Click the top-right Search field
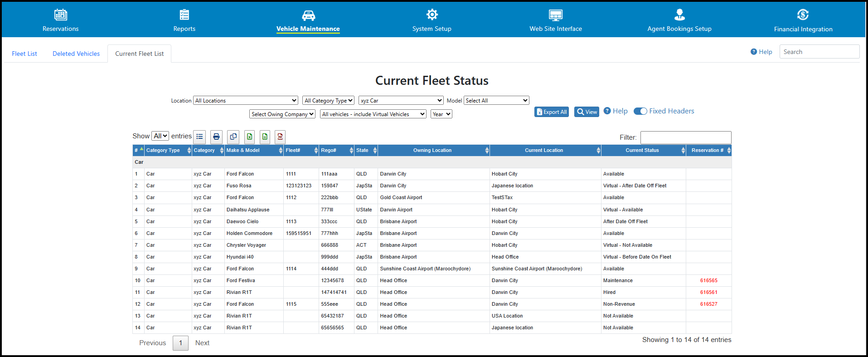The image size is (868, 357). coord(819,52)
